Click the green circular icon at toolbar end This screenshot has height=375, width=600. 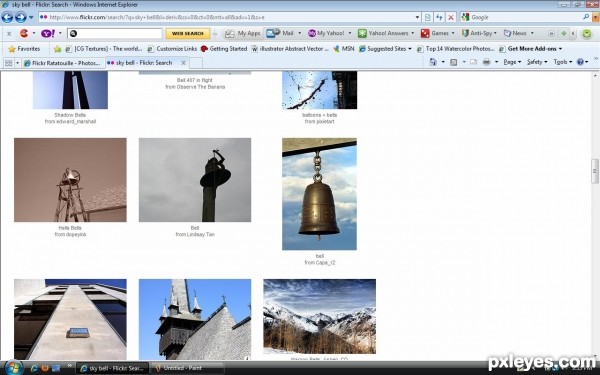click(587, 34)
